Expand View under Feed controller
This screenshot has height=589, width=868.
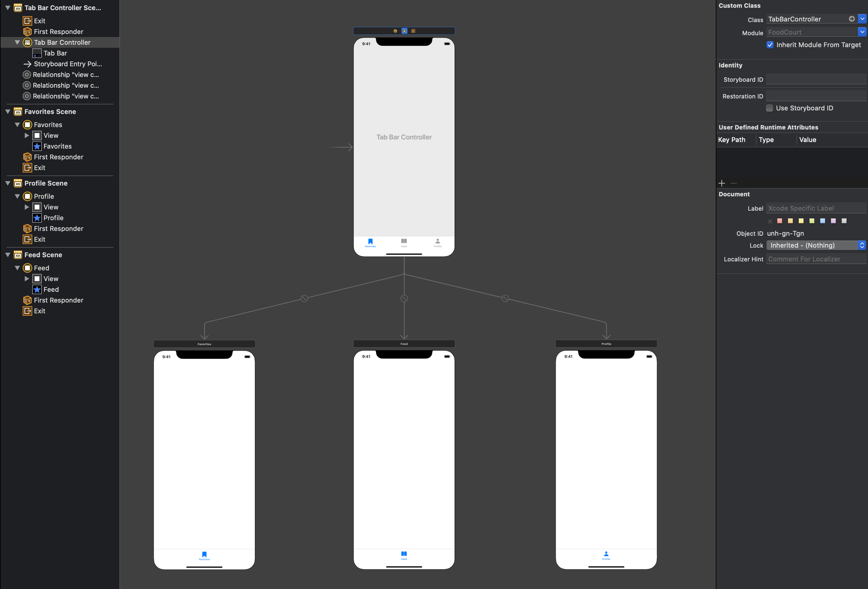(x=27, y=279)
